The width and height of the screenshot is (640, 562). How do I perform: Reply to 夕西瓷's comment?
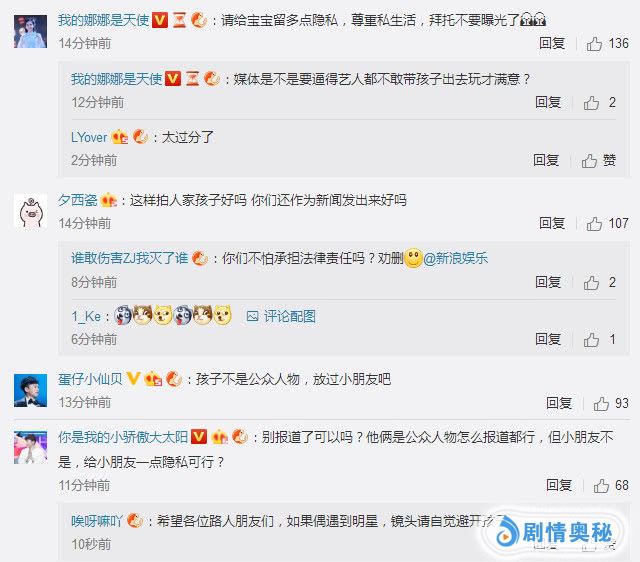(552, 223)
